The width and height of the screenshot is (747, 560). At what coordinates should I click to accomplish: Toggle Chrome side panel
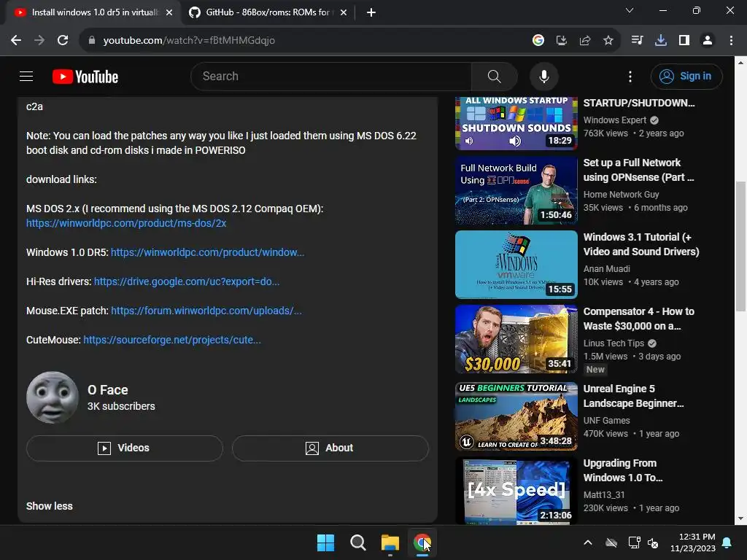tap(684, 40)
